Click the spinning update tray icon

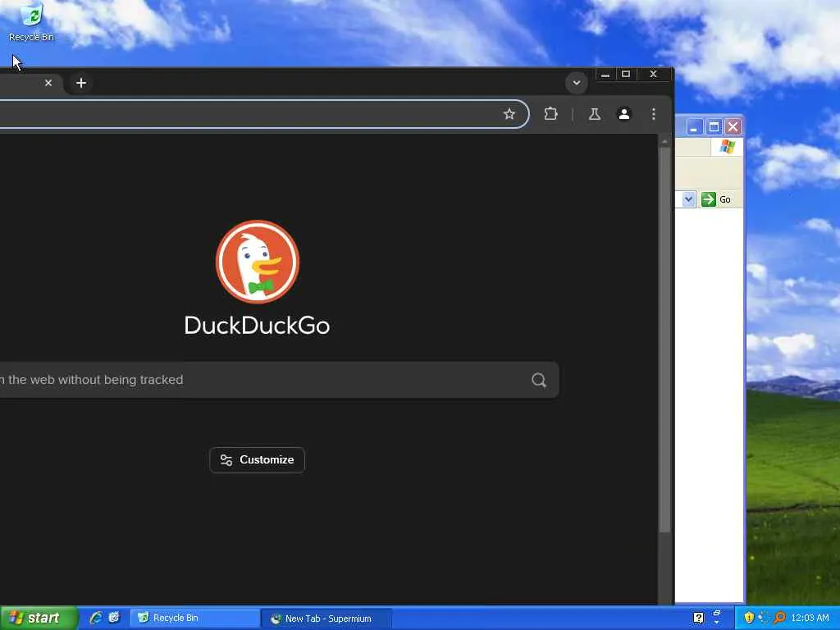pyautogui.click(x=765, y=618)
